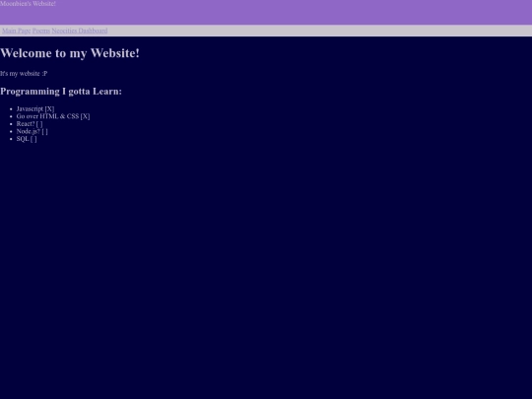Go to the Poems page link
532x399 pixels.
tap(41, 31)
